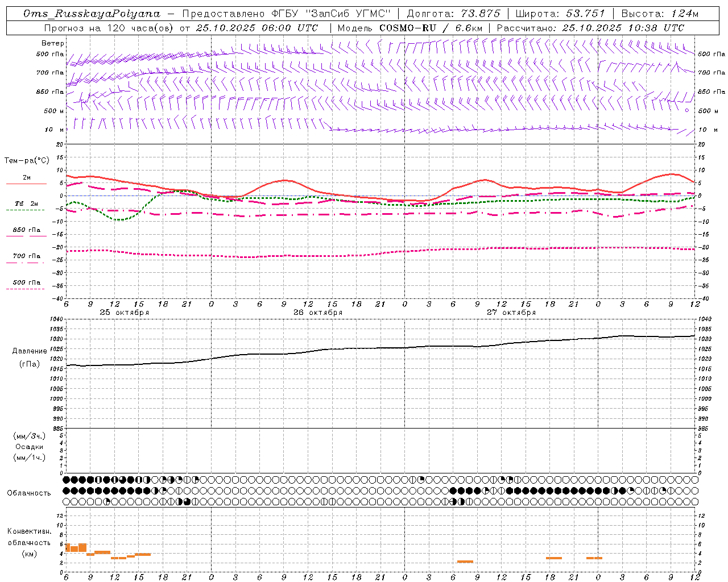The width and height of the screenshot is (728, 582).
Task: Click the dotted line sample under 500 гПа legend
Action: click(x=26, y=289)
